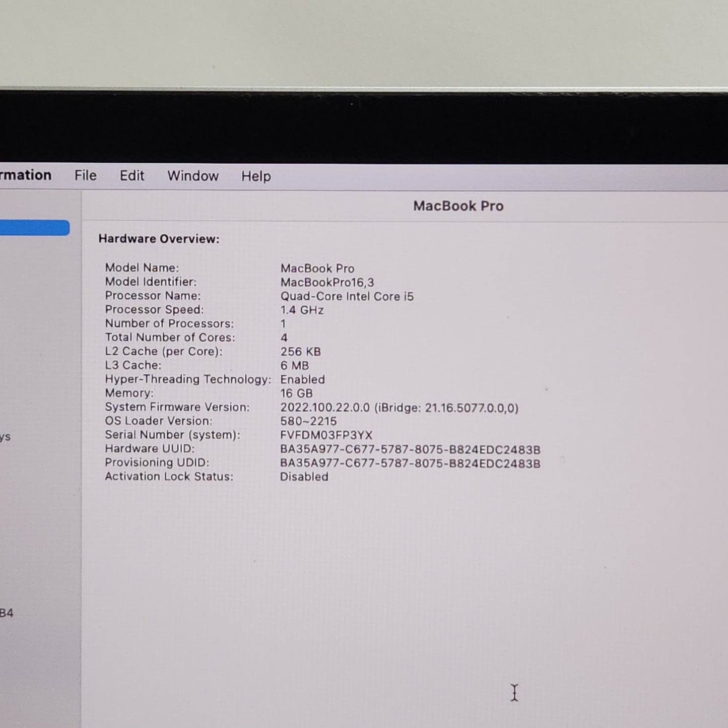728x728 pixels.
Task: Click the 16 GB memory value
Action: tap(296, 393)
